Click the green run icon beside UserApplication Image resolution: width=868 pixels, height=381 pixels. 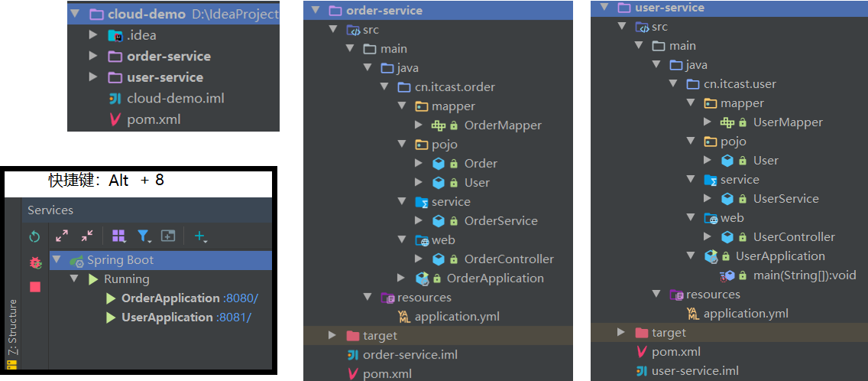pos(111,317)
